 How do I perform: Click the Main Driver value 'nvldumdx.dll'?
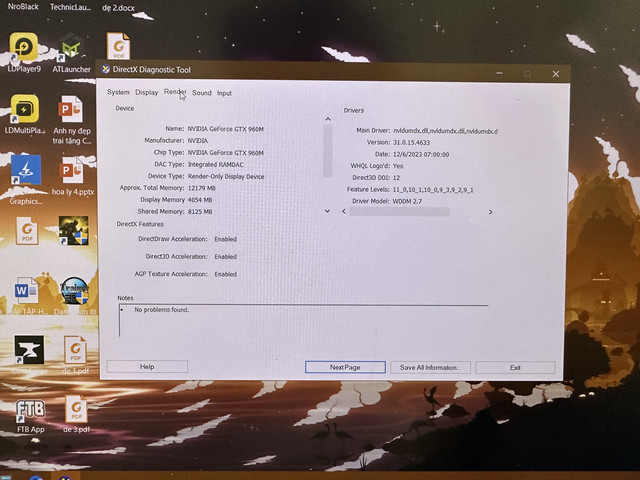click(x=445, y=131)
